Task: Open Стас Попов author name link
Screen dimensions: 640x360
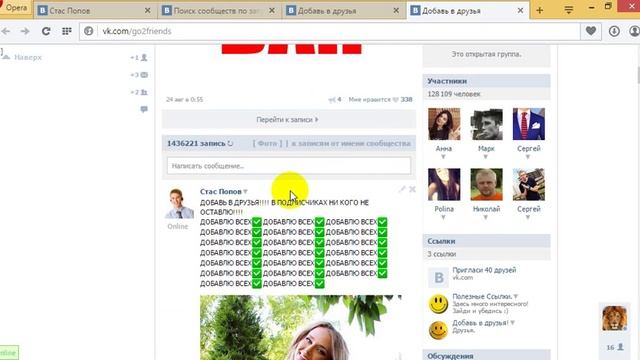Action: [220, 191]
